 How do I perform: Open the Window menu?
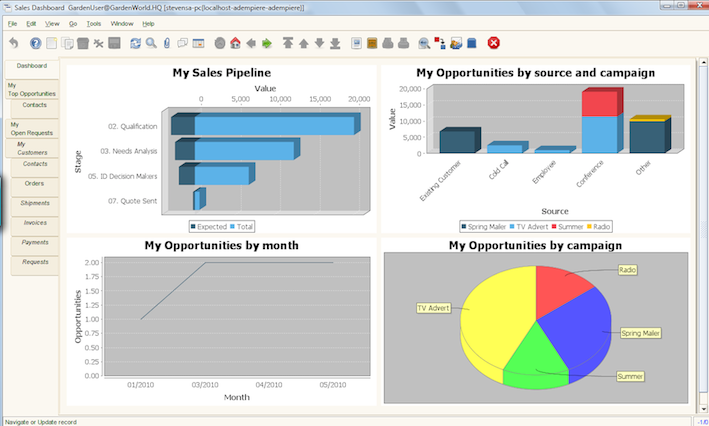122,22
